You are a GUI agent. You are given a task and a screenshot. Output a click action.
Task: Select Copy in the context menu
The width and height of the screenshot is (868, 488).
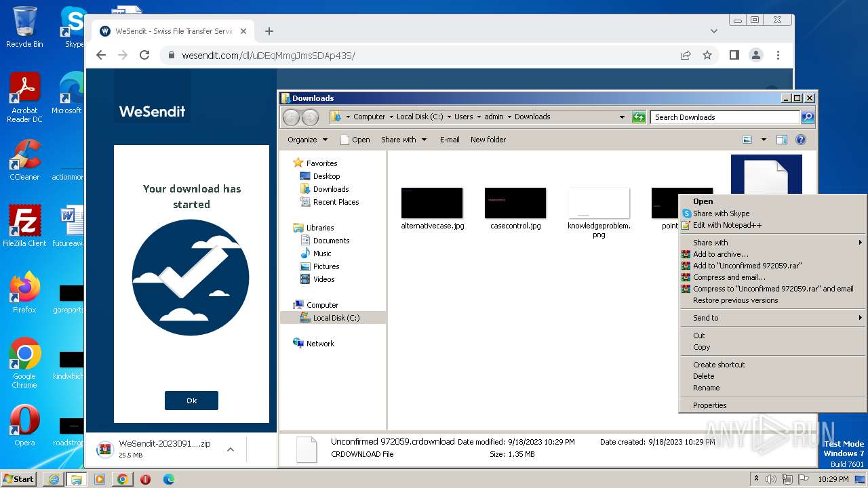pyautogui.click(x=773, y=347)
